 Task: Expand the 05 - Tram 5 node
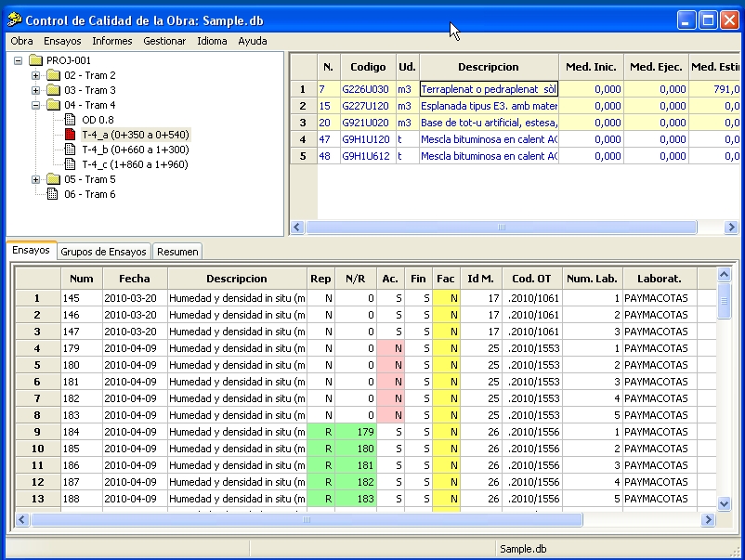point(35,179)
